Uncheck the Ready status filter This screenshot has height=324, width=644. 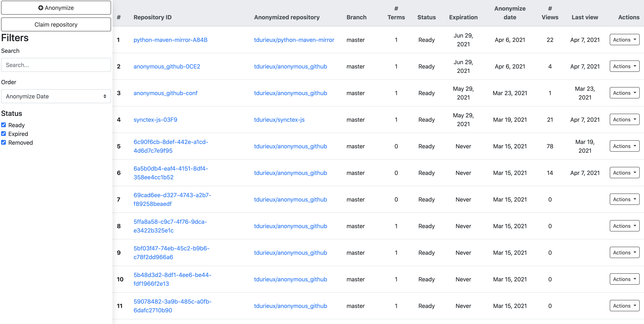(x=3, y=125)
